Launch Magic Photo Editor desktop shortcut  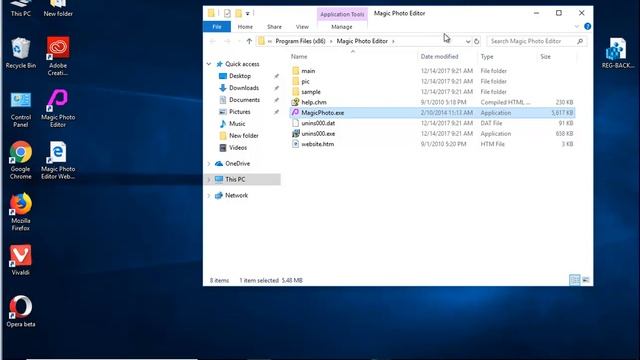click(58, 108)
